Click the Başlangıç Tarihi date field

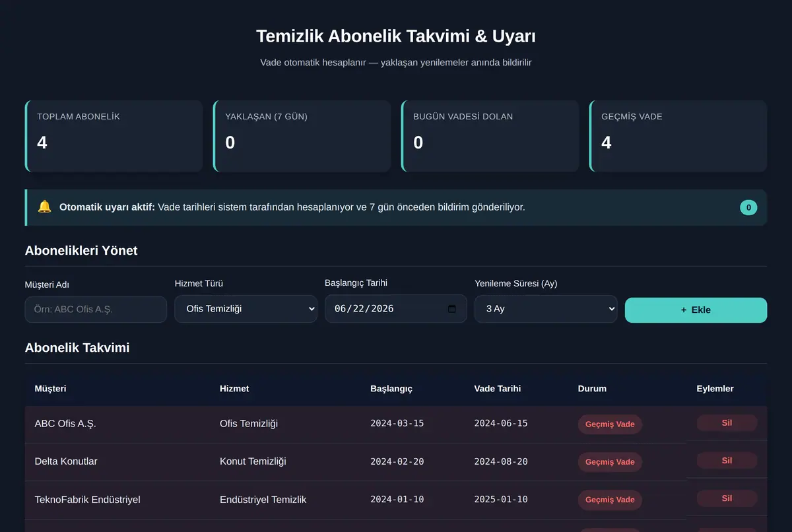tap(396, 309)
